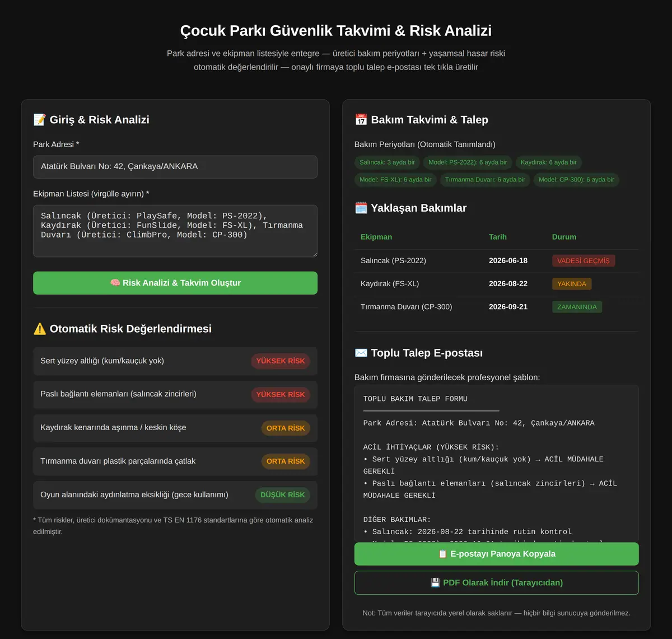The height and width of the screenshot is (639, 672).
Task: Click the YAKINDA status badge
Action: point(572,283)
